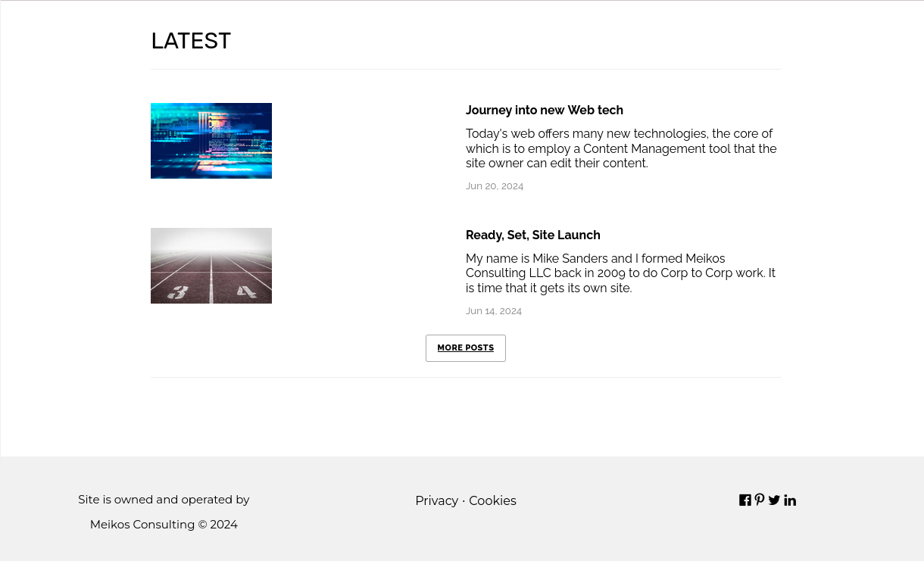Image resolution: width=924 pixels, height=561 pixels.
Task: Click the excerpt mentioning Mike Sanders
Action: [x=621, y=273]
